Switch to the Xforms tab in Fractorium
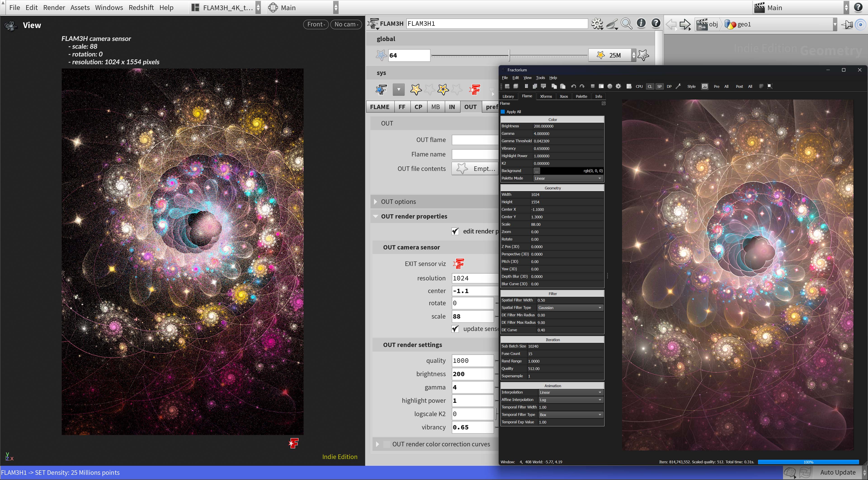 546,96
